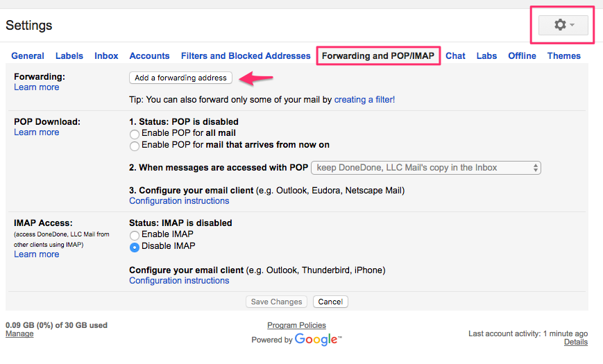View account activity Details link

click(575, 343)
